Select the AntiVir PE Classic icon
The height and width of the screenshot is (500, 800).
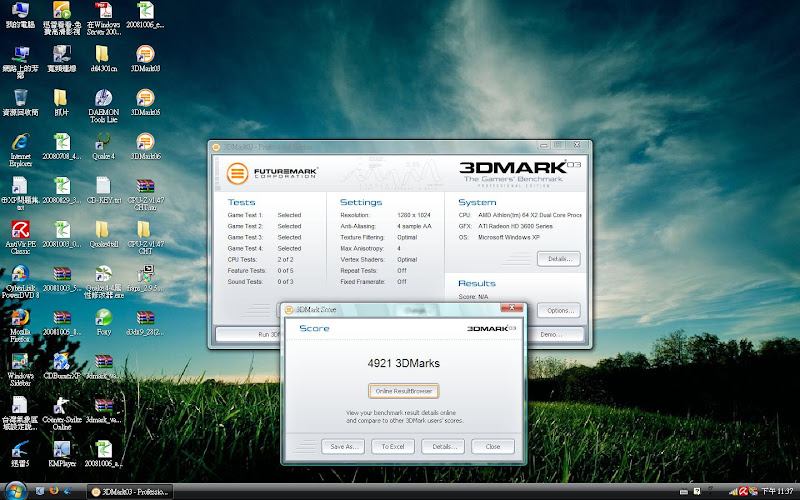19,230
